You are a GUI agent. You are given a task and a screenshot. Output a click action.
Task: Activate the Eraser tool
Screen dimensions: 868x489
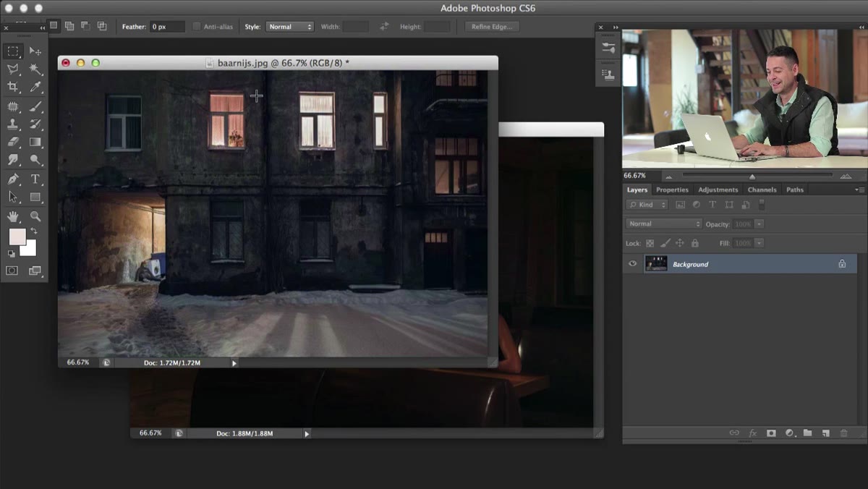pos(13,143)
